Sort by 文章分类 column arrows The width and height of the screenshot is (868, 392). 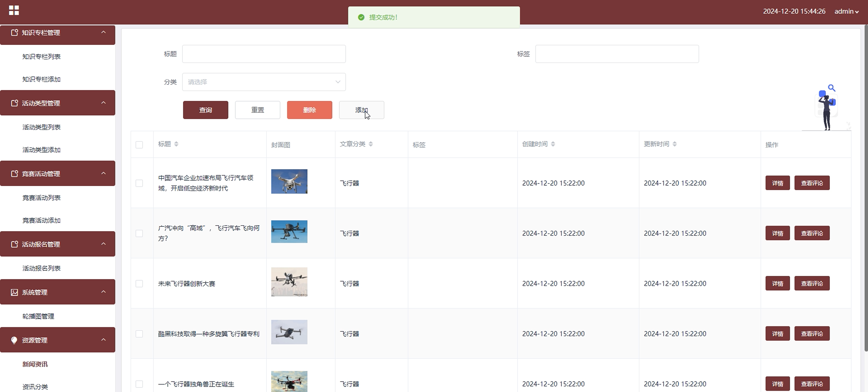(371, 144)
